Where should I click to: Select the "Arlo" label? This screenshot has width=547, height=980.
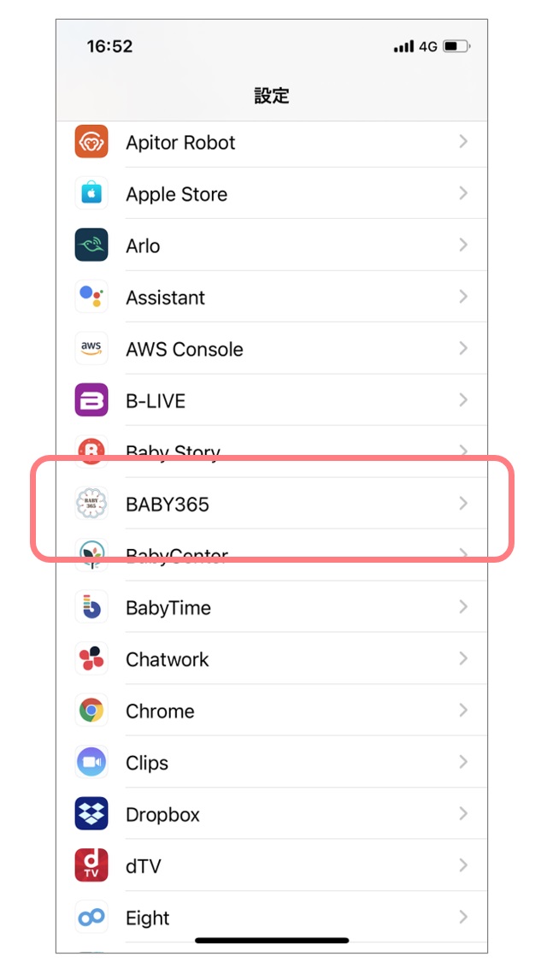tap(143, 246)
